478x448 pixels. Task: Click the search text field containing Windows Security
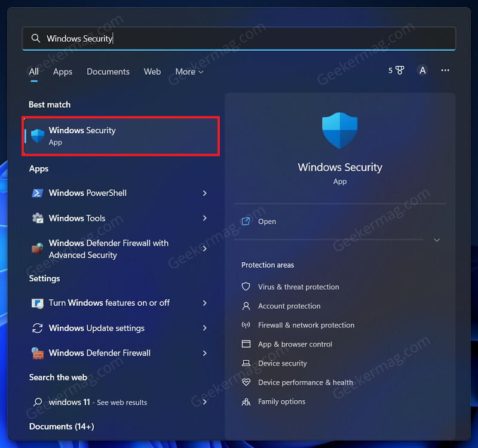point(239,38)
